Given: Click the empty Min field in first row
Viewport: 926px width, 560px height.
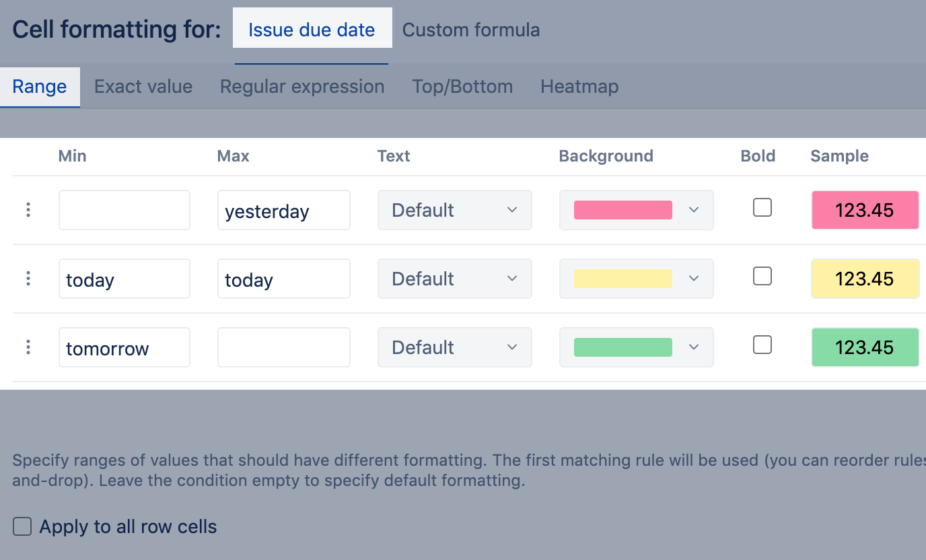Looking at the screenshot, I should coord(124,210).
